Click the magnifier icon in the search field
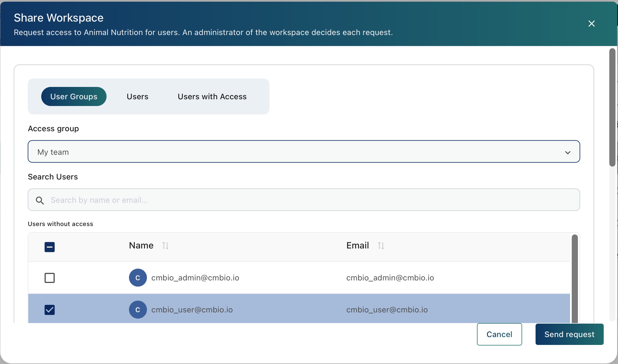The height and width of the screenshot is (364, 618). (x=40, y=200)
